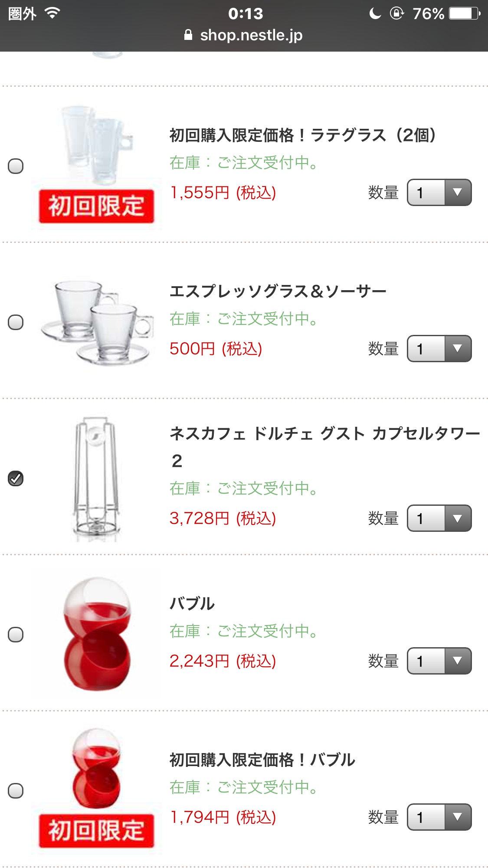Tap the Do Not Disturb moon icon
This screenshot has height=868, width=488.
(375, 13)
